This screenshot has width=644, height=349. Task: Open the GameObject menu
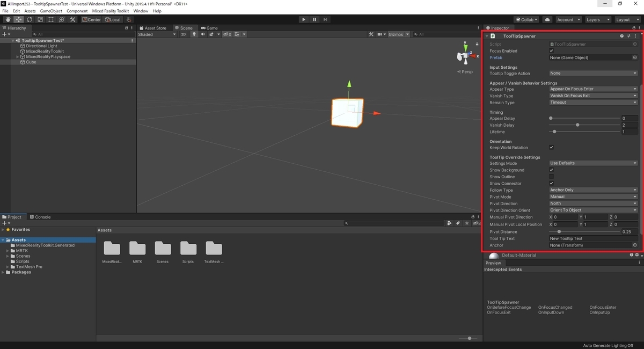tap(51, 11)
